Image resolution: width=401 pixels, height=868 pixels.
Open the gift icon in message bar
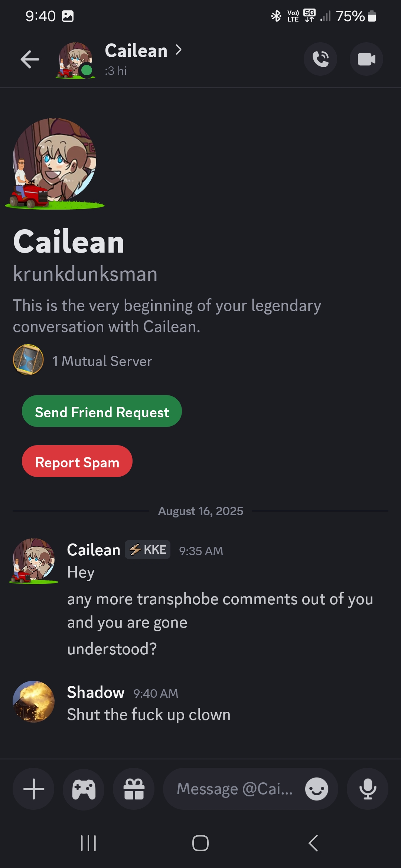pos(134,789)
